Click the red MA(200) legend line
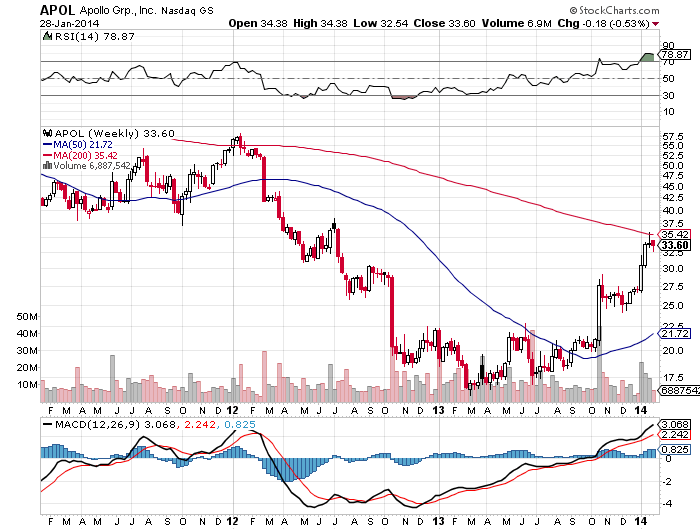 [47, 155]
